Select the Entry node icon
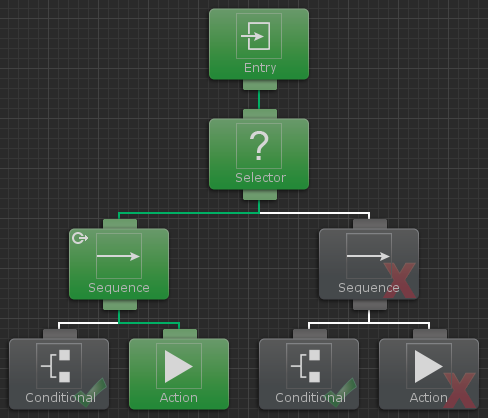Screen dimensions: 488x418 (x=259, y=36)
